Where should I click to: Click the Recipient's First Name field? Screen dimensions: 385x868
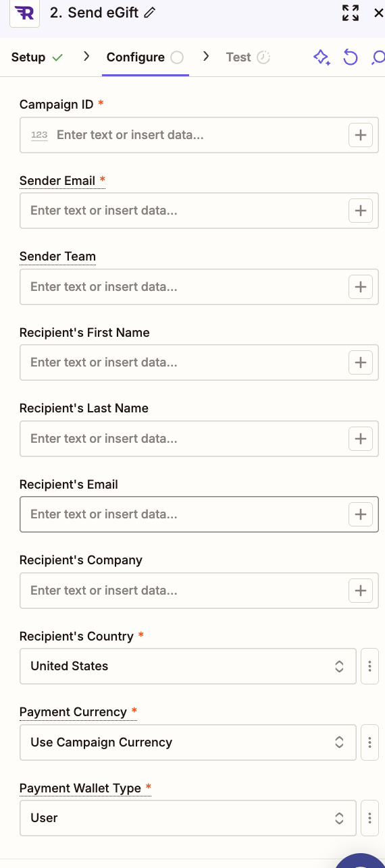[x=199, y=362]
